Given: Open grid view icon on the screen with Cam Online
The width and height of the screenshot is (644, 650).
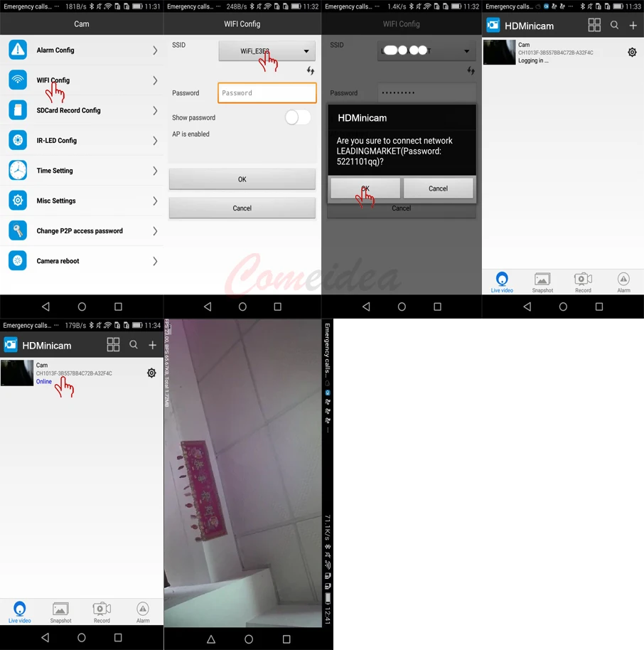Looking at the screenshot, I should (113, 344).
